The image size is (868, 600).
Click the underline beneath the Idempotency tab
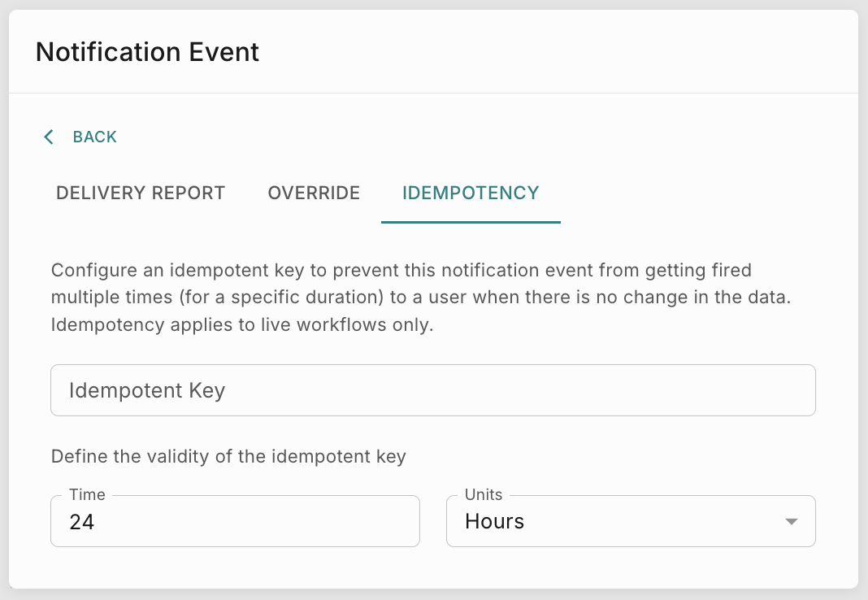click(471, 222)
